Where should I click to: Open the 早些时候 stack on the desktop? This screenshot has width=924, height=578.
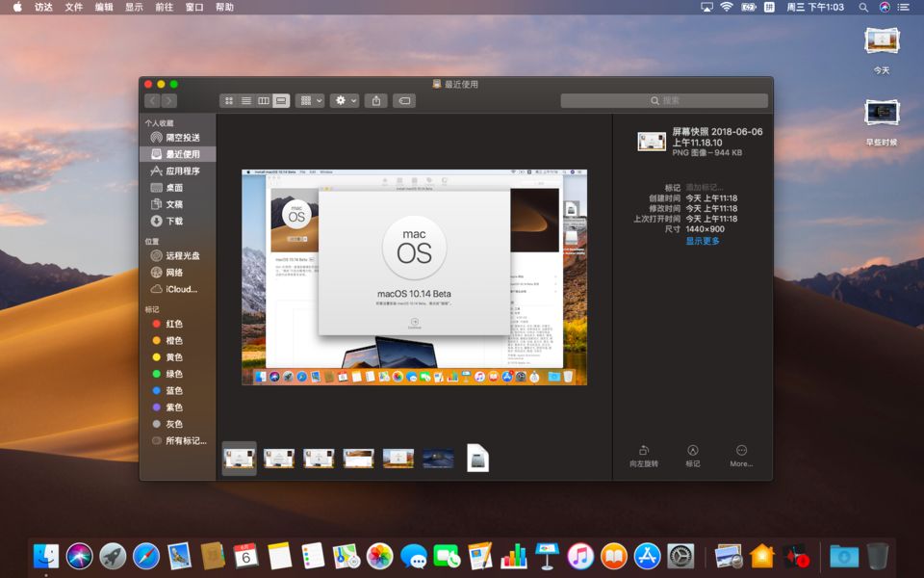[882, 122]
